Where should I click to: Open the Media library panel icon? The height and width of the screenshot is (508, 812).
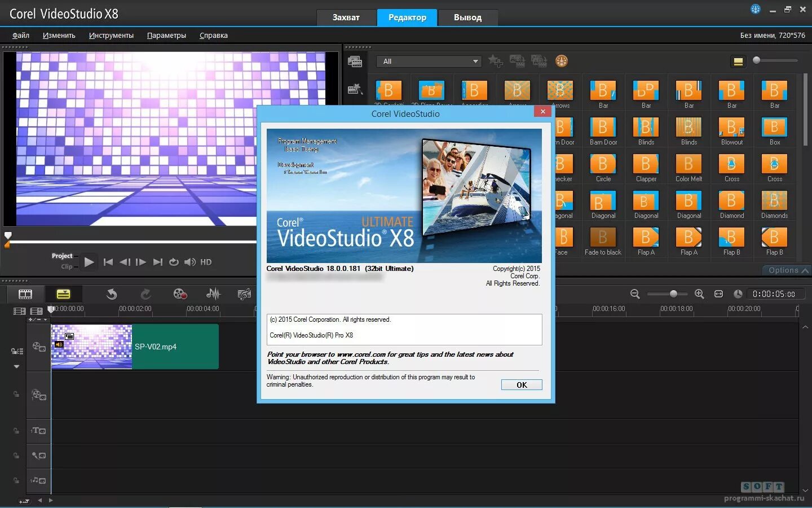click(x=355, y=62)
